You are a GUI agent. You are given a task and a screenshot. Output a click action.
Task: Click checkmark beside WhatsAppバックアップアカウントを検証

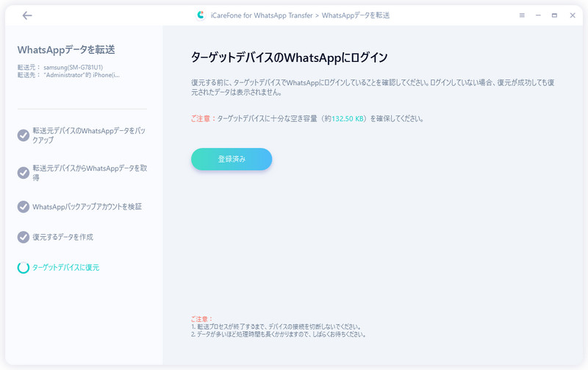pos(24,207)
